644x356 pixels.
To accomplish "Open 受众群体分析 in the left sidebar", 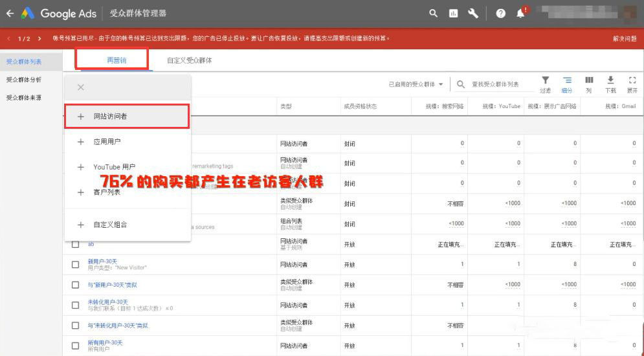I will [x=24, y=80].
